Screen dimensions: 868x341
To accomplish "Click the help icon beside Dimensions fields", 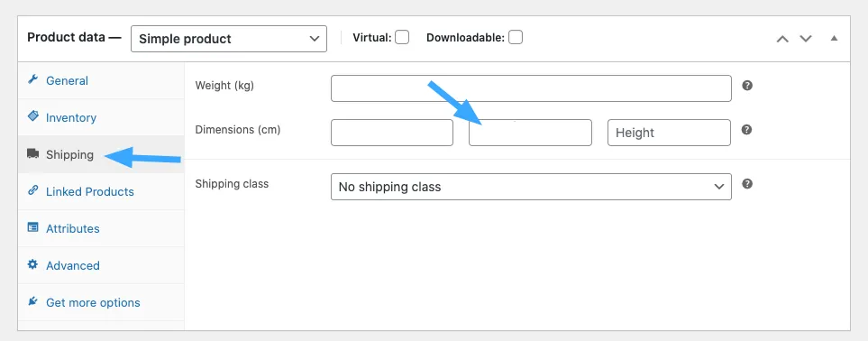I will coord(746,130).
